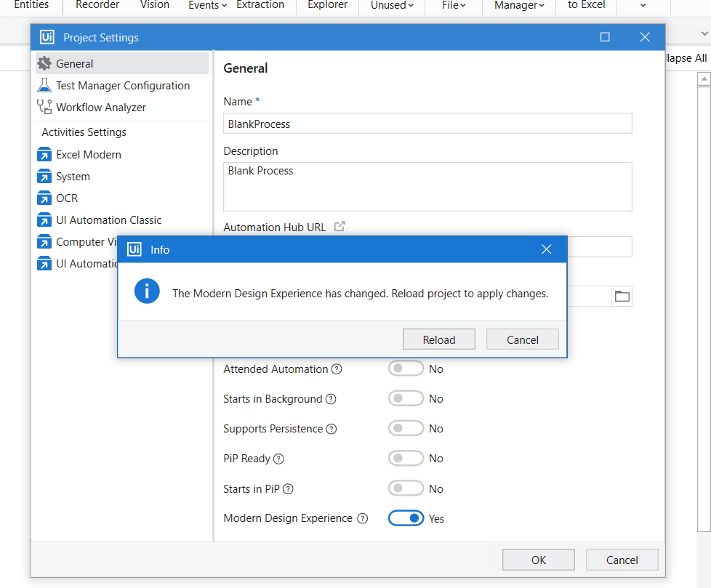The width and height of the screenshot is (711, 588).
Task: Click the Excel Modern activity icon
Action: (x=44, y=155)
